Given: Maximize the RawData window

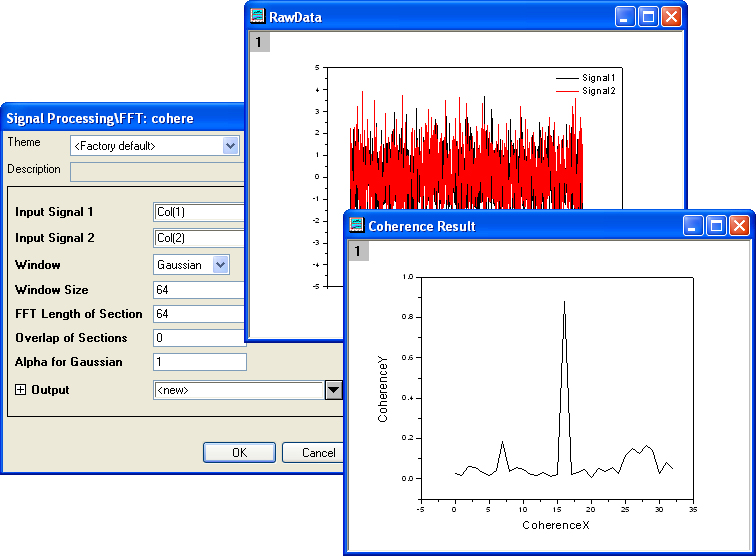Looking at the screenshot, I should coord(648,17).
